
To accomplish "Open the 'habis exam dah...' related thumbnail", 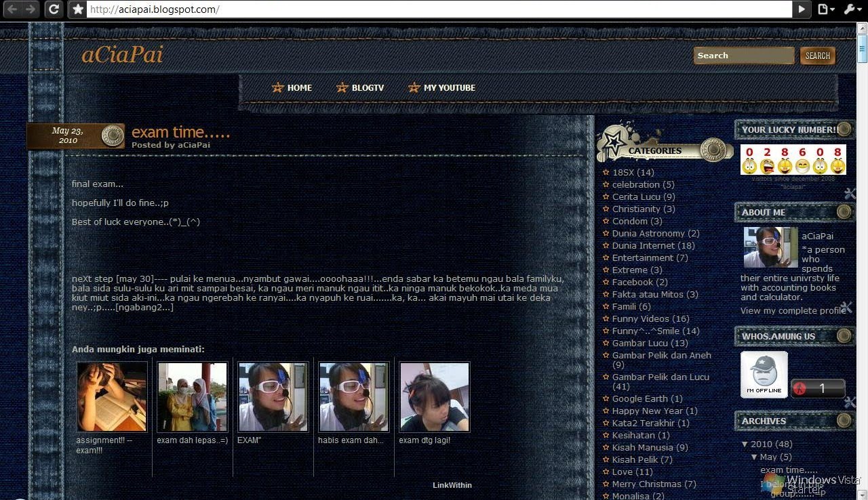I will click(x=354, y=396).
